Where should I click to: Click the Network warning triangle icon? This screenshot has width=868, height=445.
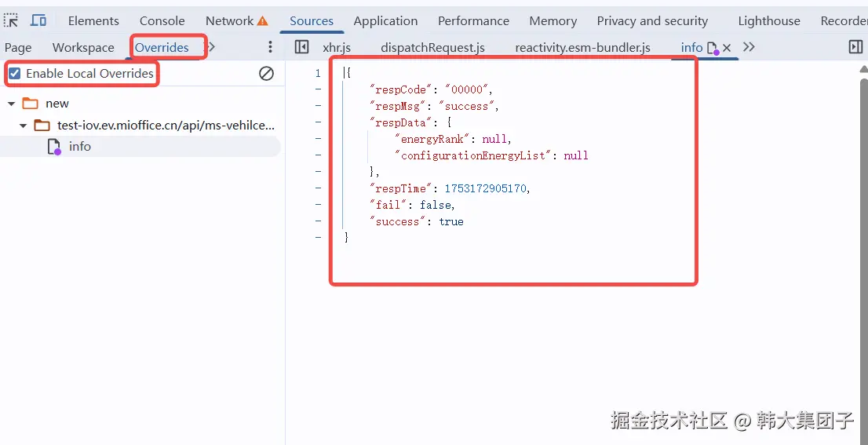(262, 21)
